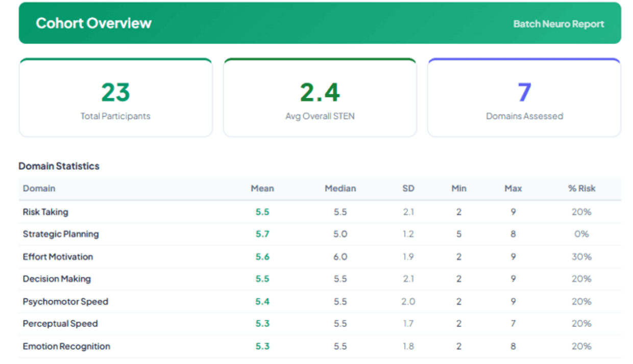Viewport: 633px width, 364px height.
Task: Select the Psychomotor Speed row label
Action: point(65,301)
